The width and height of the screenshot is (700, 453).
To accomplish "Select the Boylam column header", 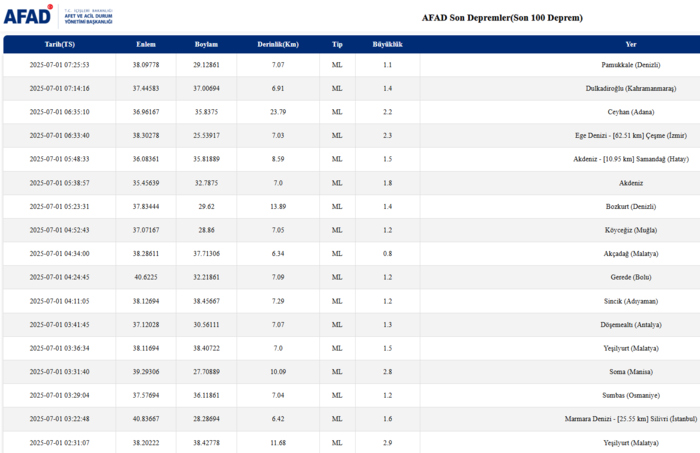I will [205, 45].
